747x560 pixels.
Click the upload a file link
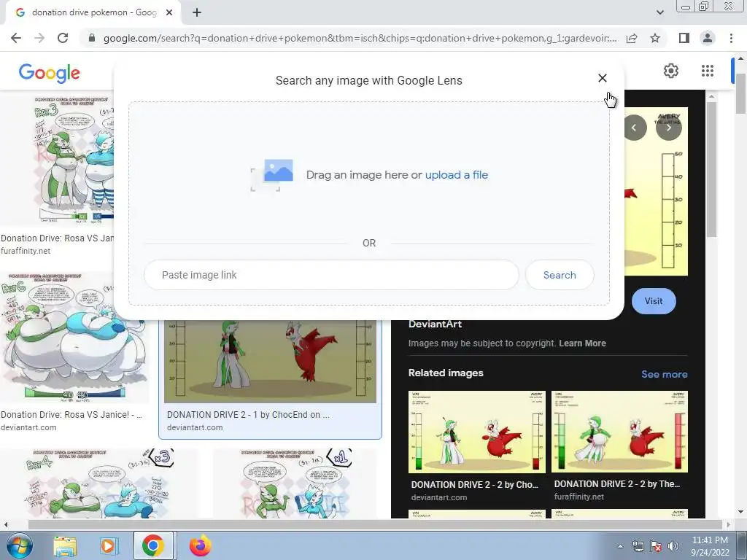[x=457, y=175]
